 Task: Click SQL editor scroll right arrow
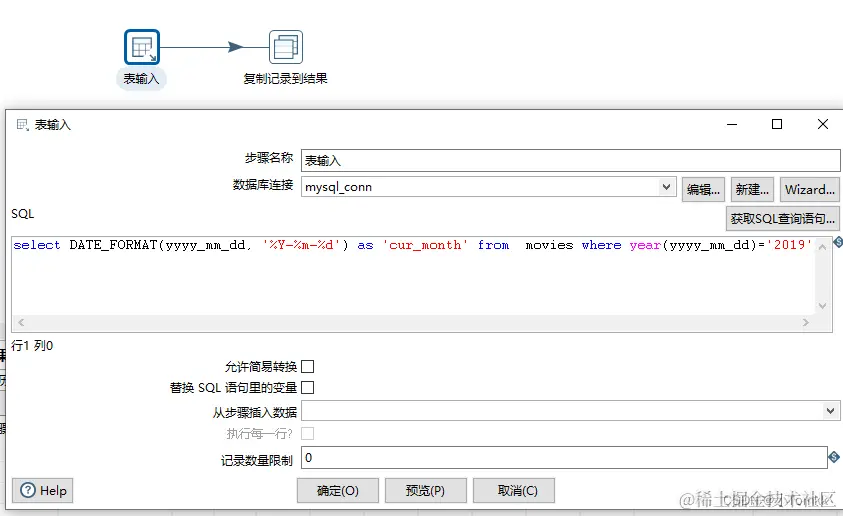[x=805, y=322]
